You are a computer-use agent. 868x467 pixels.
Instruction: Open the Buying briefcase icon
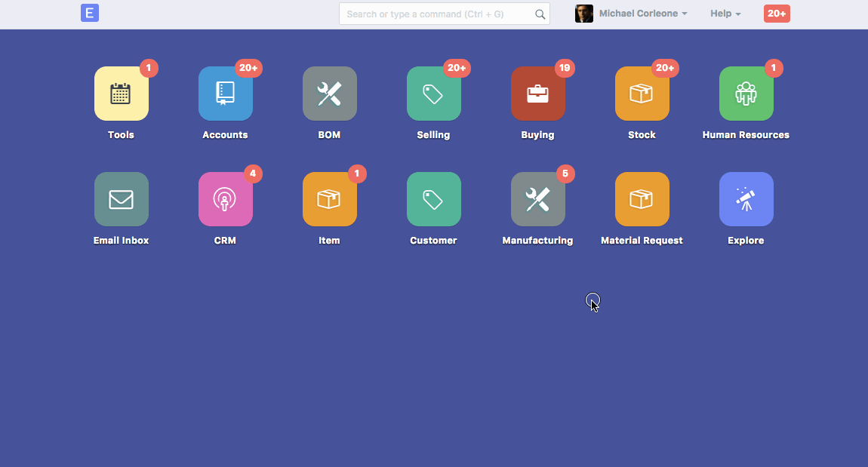click(x=537, y=94)
